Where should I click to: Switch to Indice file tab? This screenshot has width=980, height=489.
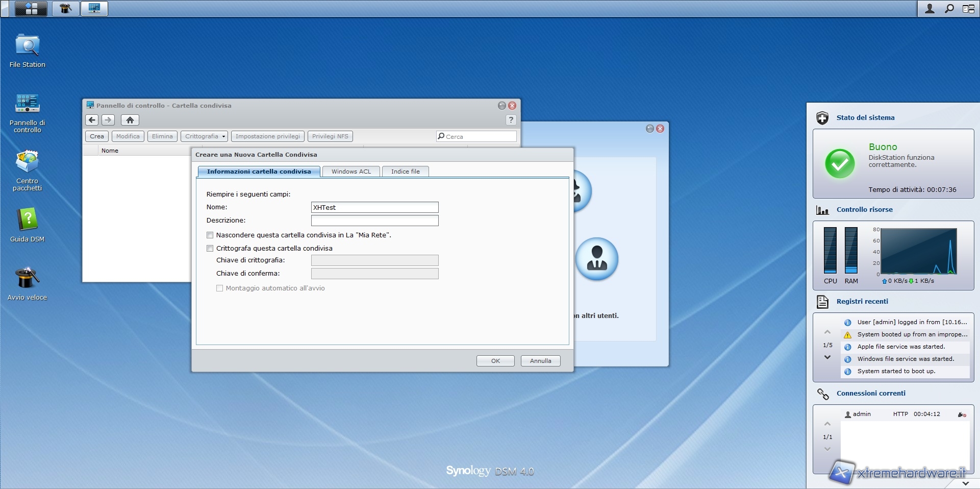[x=405, y=172]
